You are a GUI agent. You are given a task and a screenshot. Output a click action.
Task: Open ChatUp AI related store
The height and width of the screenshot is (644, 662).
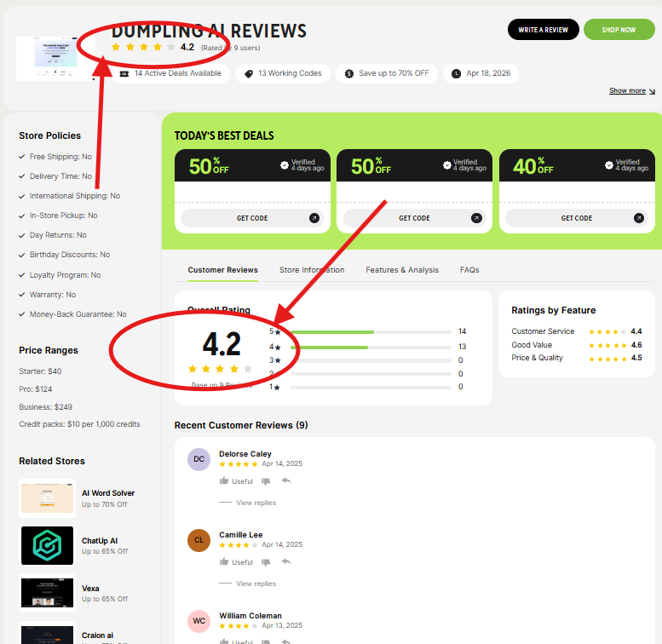click(x=100, y=541)
